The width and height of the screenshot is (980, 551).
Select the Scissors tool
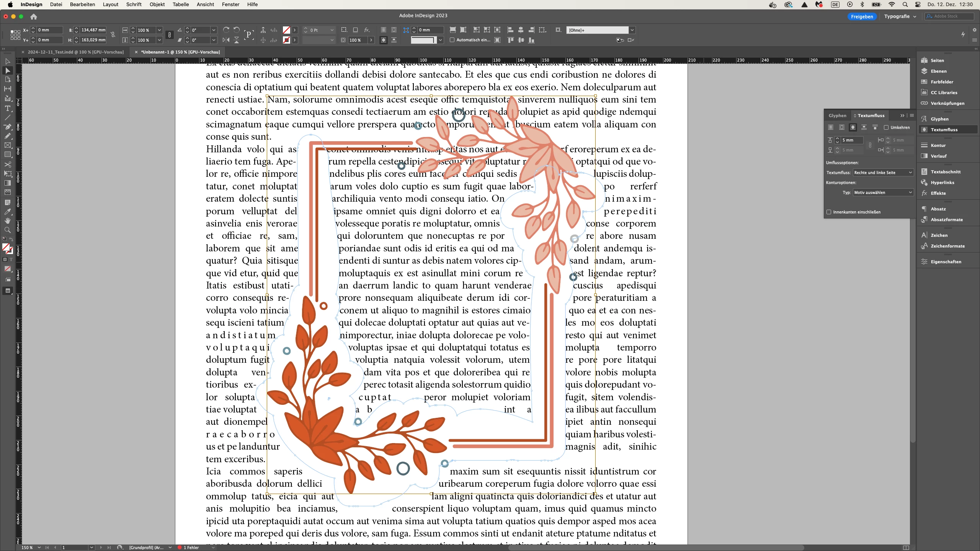tap(7, 164)
